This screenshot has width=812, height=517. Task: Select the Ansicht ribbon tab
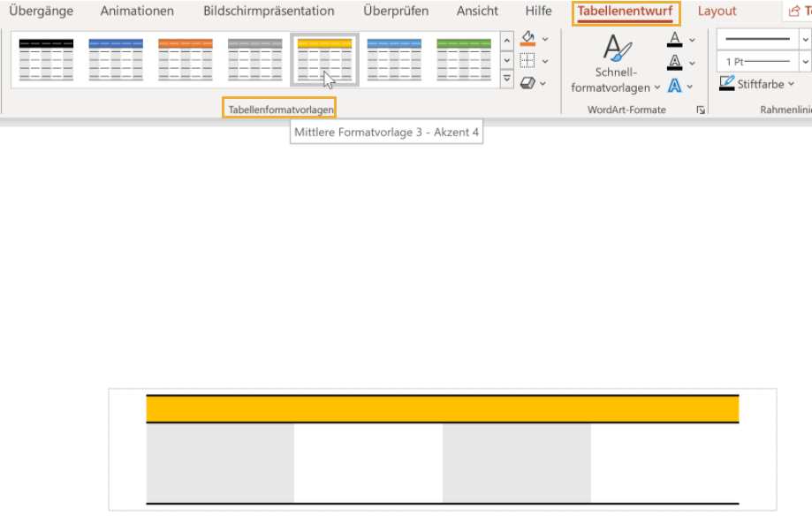click(x=476, y=11)
